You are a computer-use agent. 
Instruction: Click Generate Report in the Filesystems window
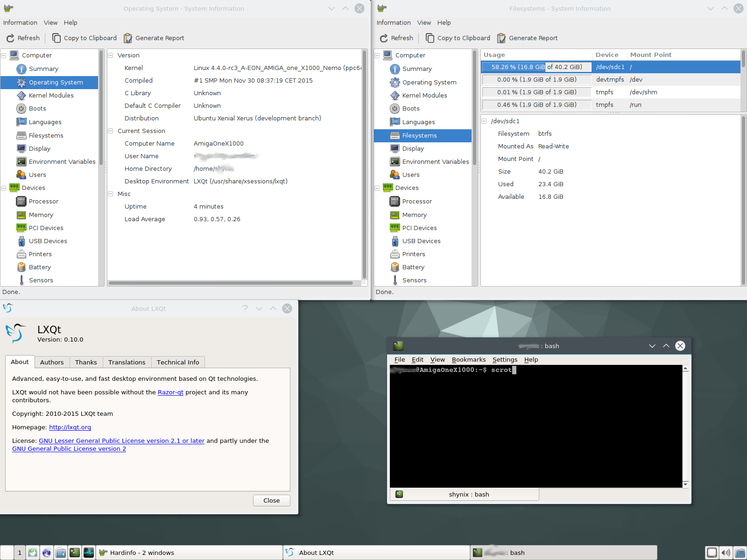pos(528,38)
